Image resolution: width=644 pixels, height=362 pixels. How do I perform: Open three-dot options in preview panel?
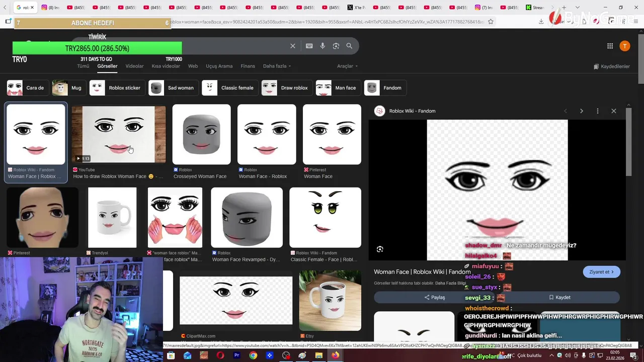coord(598,111)
